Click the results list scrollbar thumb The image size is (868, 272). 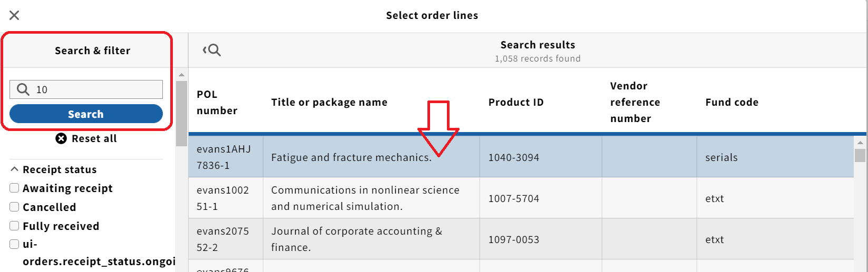coord(860,155)
